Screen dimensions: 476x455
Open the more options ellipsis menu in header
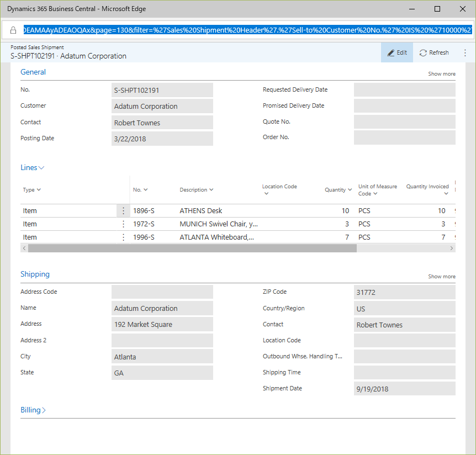(x=465, y=53)
